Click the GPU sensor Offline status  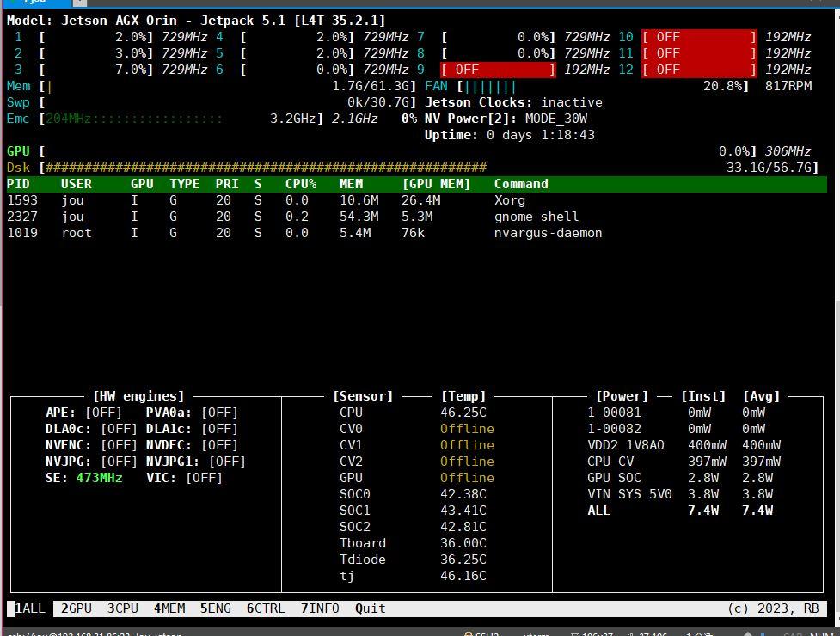[467, 478]
